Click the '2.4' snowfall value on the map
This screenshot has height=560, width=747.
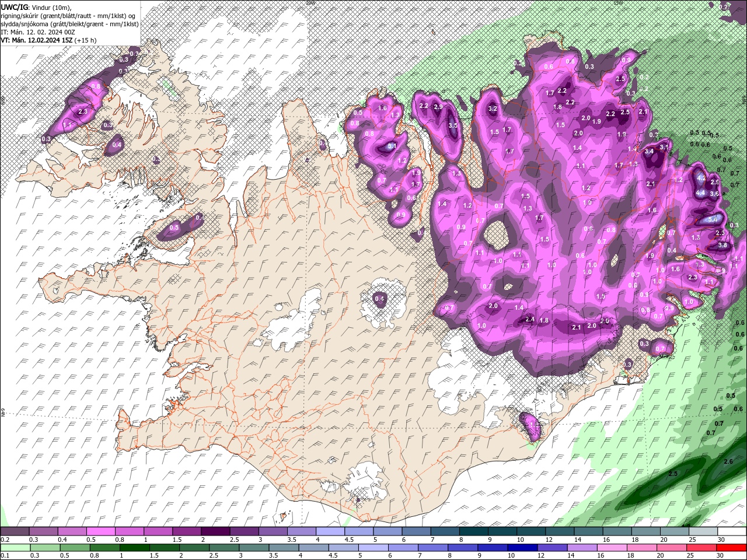point(530,319)
